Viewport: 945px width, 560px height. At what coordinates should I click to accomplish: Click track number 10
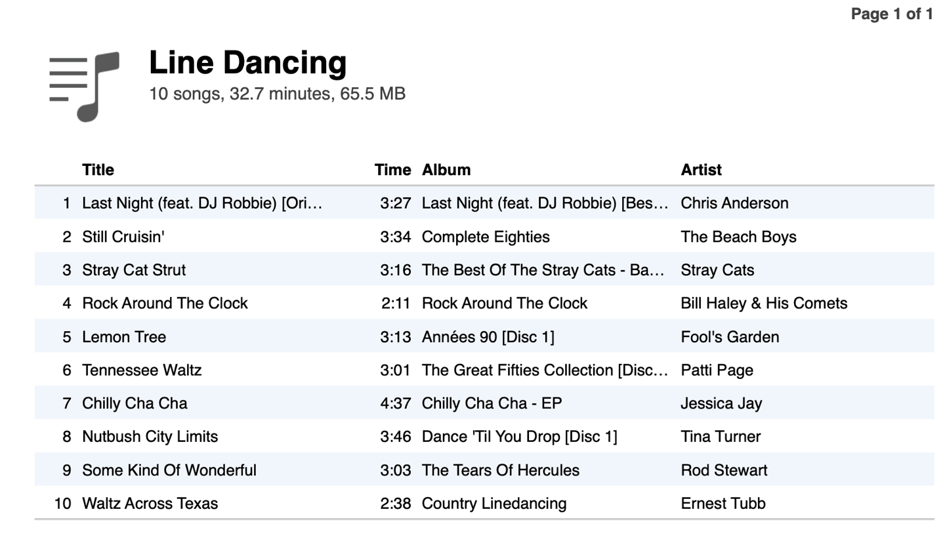point(62,504)
